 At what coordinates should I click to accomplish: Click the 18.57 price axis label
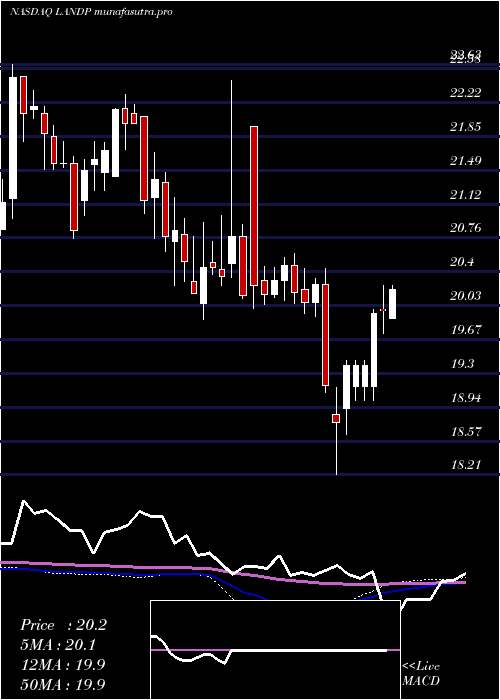coord(466,431)
